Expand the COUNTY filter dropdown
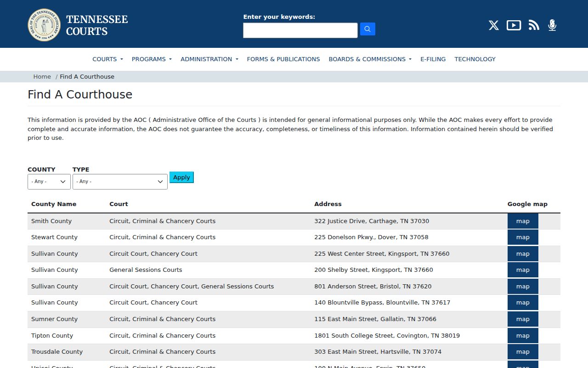 [x=49, y=181]
